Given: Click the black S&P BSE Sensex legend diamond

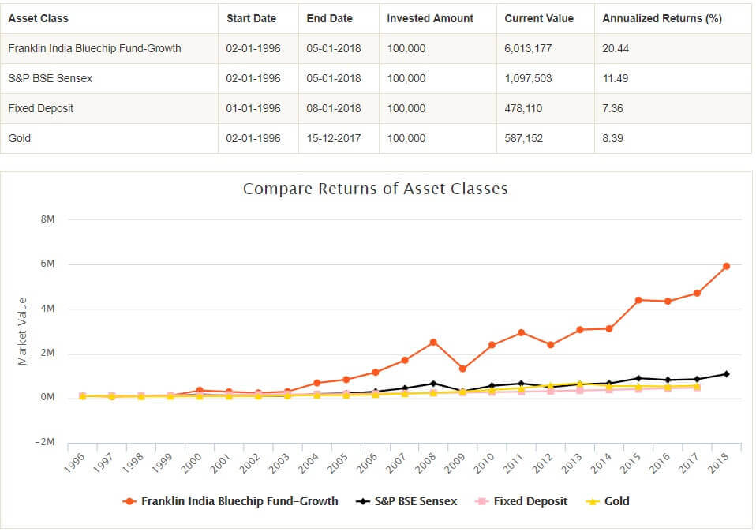Looking at the screenshot, I should coord(364,501).
